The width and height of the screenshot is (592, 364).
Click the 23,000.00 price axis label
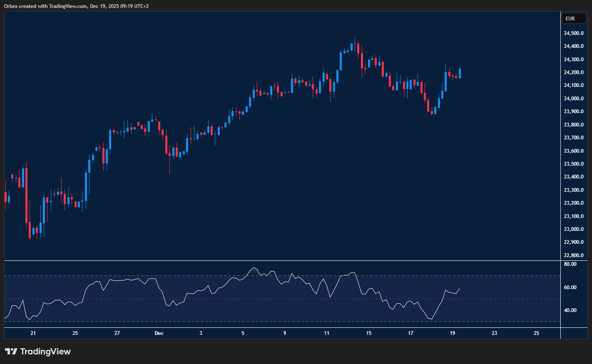point(573,229)
